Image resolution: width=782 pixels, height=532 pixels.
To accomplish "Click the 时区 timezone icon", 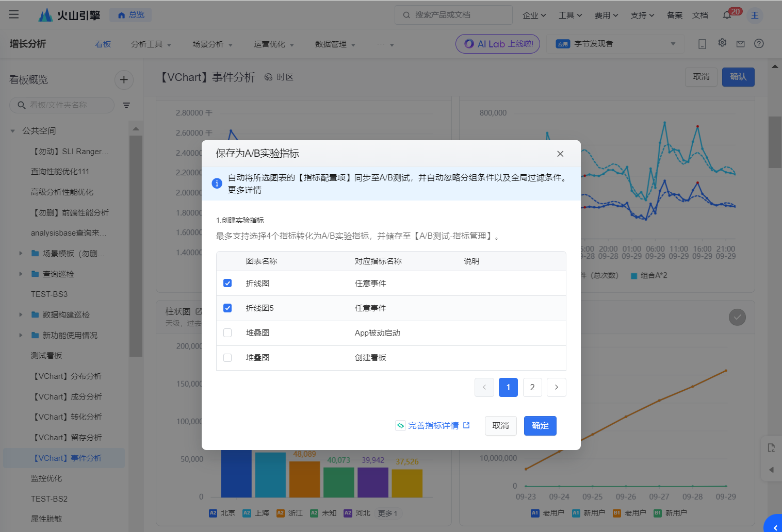I will 268,77.
